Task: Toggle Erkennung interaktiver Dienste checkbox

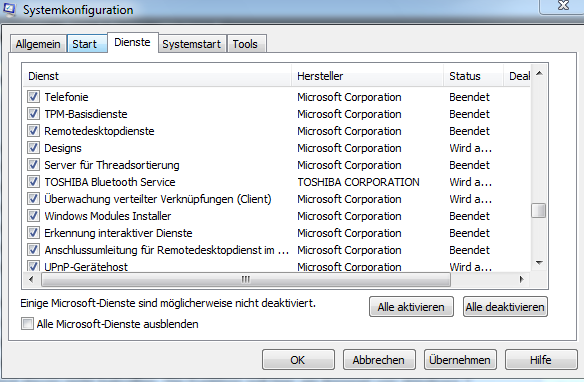Action: coord(33,233)
